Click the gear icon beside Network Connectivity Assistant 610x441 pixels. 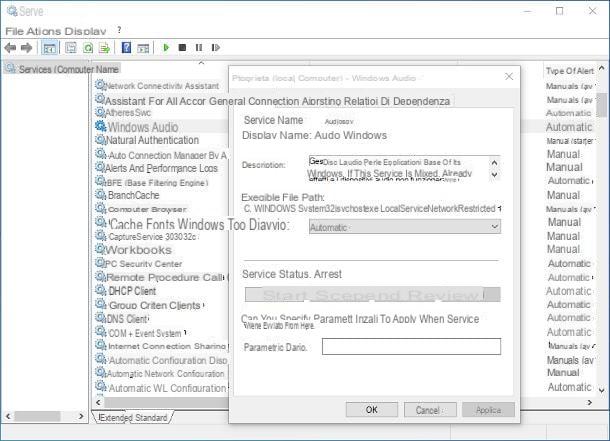coord(100,85)
